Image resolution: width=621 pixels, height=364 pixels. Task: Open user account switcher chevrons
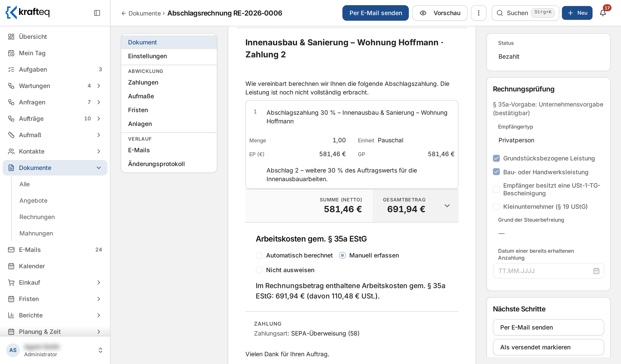pyautogui.click(x=100, y=350)
